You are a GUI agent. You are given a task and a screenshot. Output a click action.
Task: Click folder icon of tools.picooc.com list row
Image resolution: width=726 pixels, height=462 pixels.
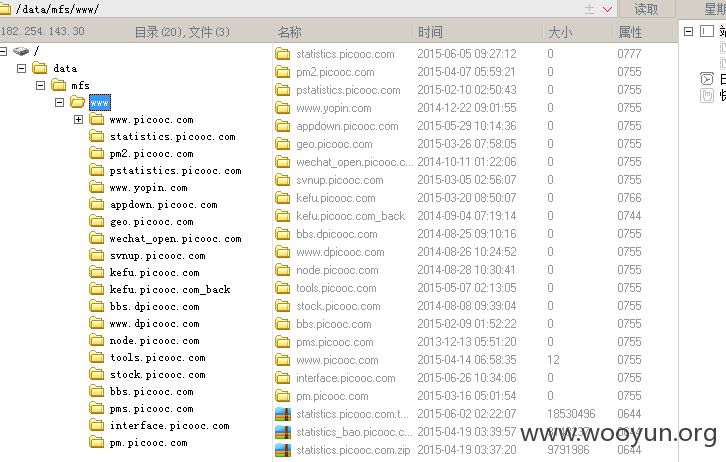[282, 288]
